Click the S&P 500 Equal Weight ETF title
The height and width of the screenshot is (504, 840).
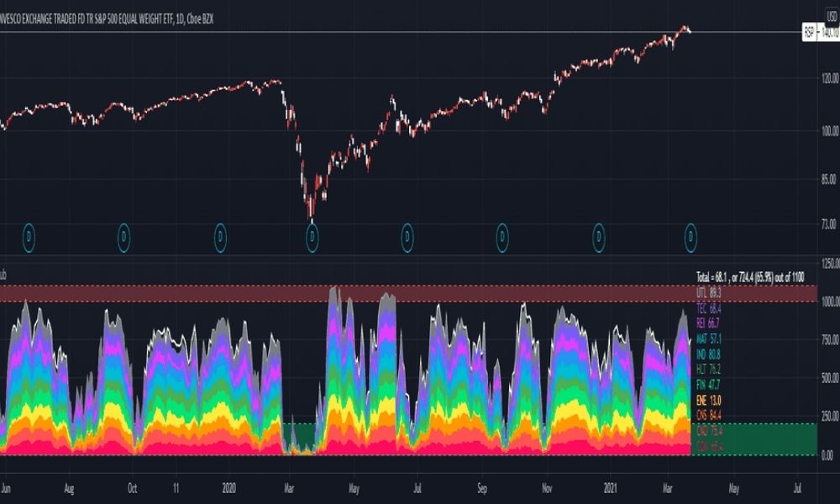107,19
